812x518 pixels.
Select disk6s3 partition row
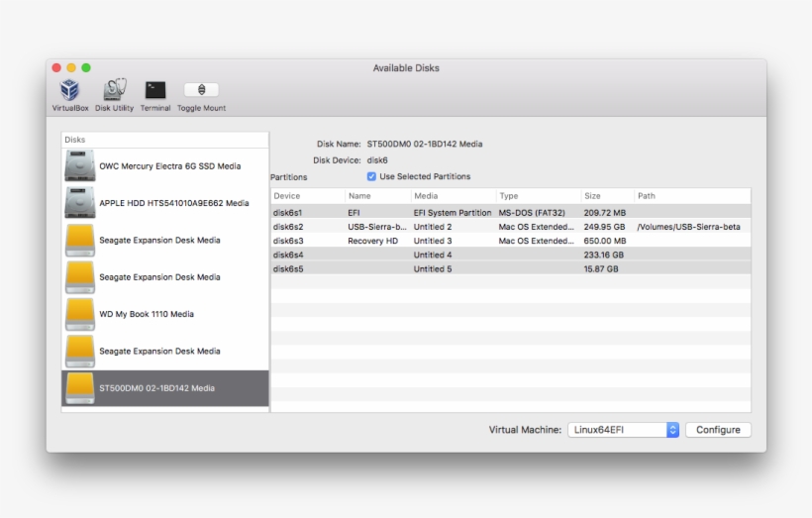(x=511, y=241)
